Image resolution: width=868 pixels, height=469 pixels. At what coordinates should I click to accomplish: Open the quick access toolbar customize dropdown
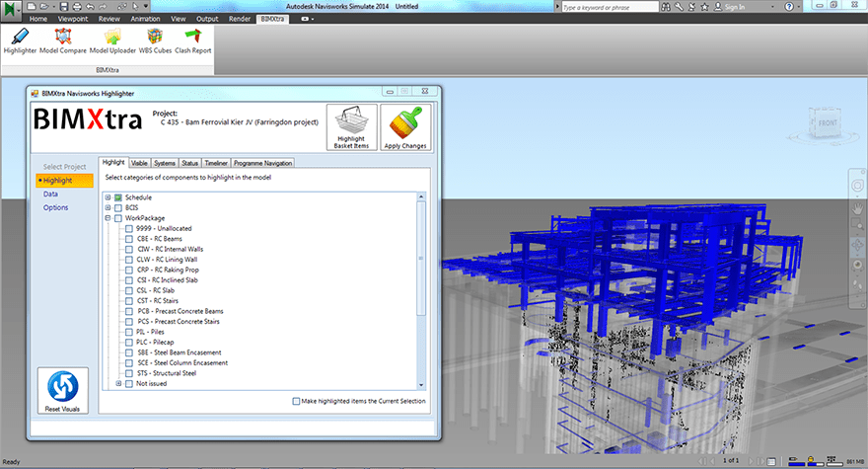click(x=146, y=7)
